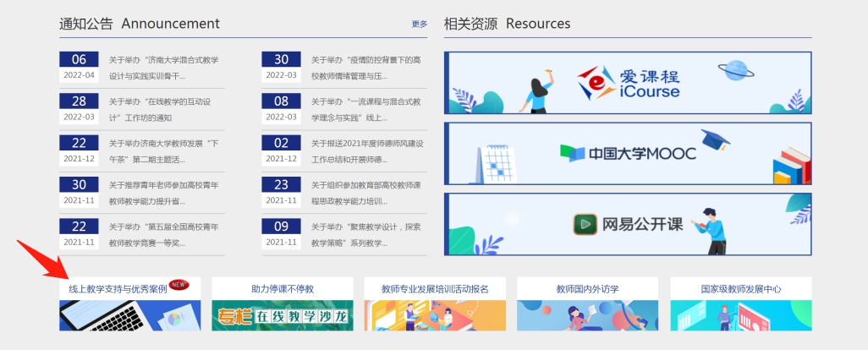Click the 30 2022-03 date badge
Image resolution: width=868 pixels, height=355 pixels.
(281, 67)
